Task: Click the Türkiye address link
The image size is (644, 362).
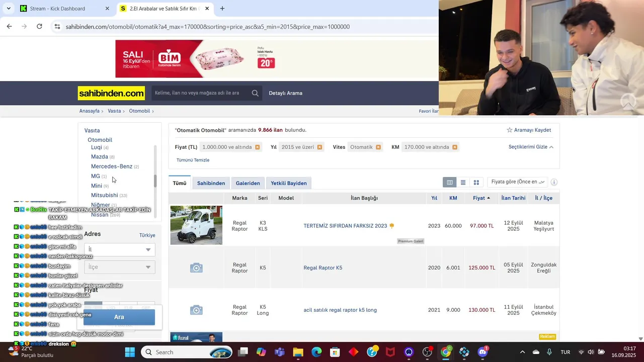Action: click(147, 235)
